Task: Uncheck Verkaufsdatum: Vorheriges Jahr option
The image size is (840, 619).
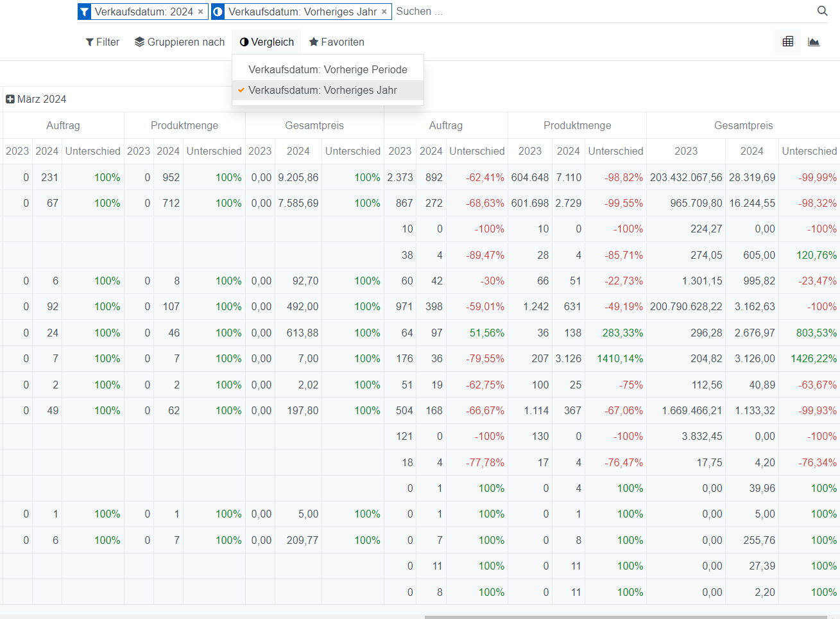Action: 322,91
